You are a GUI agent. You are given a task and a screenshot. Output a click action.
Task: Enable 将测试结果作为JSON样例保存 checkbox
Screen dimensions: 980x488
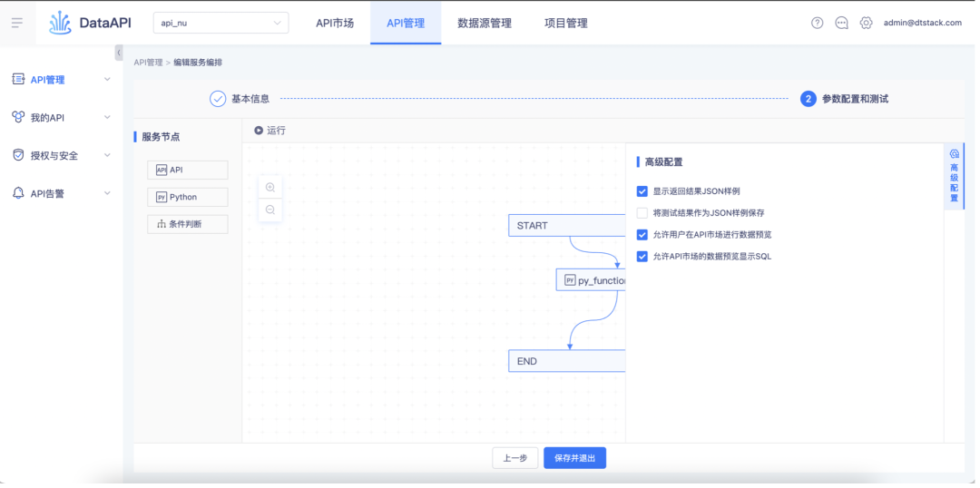click(x=642, y=213)
